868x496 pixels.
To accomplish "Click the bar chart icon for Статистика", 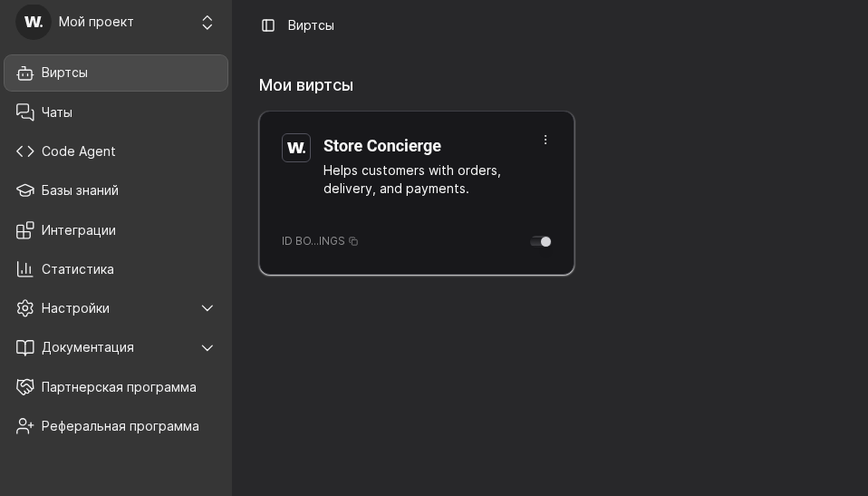I will coord(25,269).
